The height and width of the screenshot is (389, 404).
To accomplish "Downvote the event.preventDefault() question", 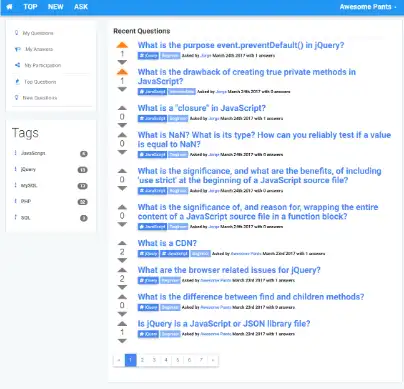I will tap(122, 62).
